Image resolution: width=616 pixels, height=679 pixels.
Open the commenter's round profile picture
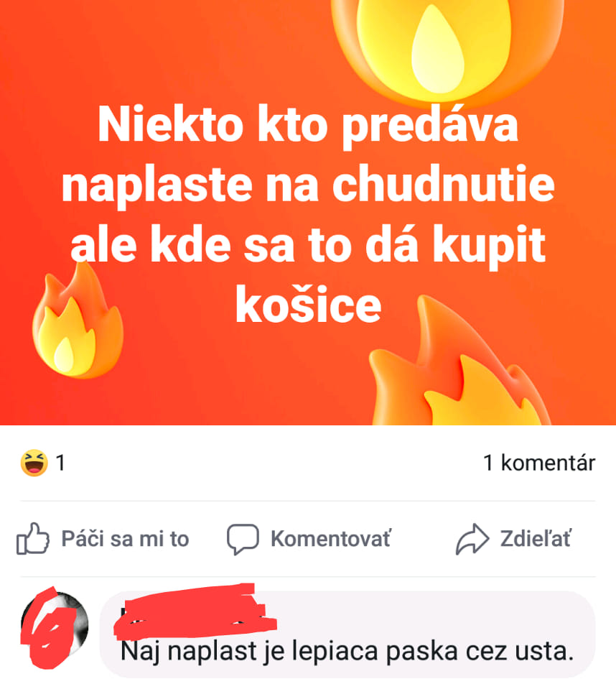coord(55,626)
